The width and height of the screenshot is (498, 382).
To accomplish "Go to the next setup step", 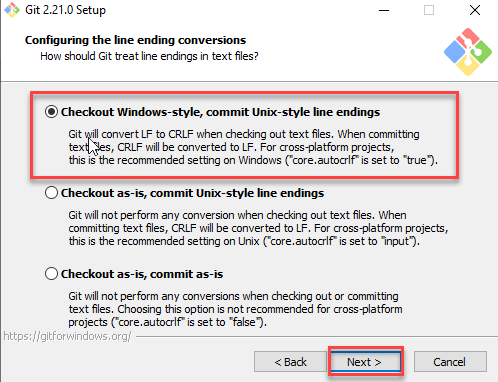I will pos(366,362).
